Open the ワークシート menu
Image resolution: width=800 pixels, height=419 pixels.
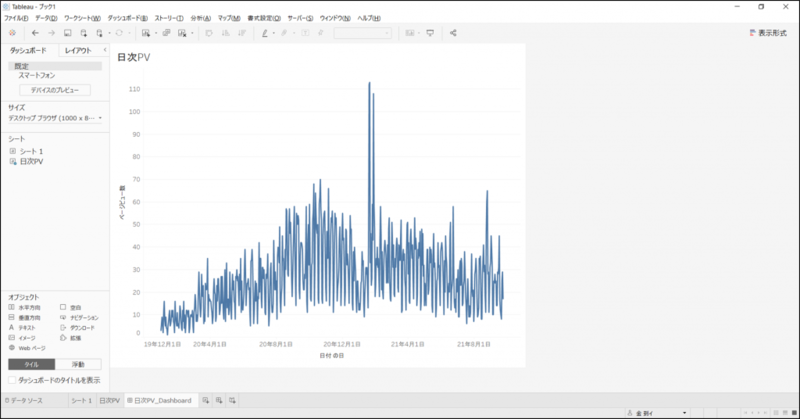82,18
